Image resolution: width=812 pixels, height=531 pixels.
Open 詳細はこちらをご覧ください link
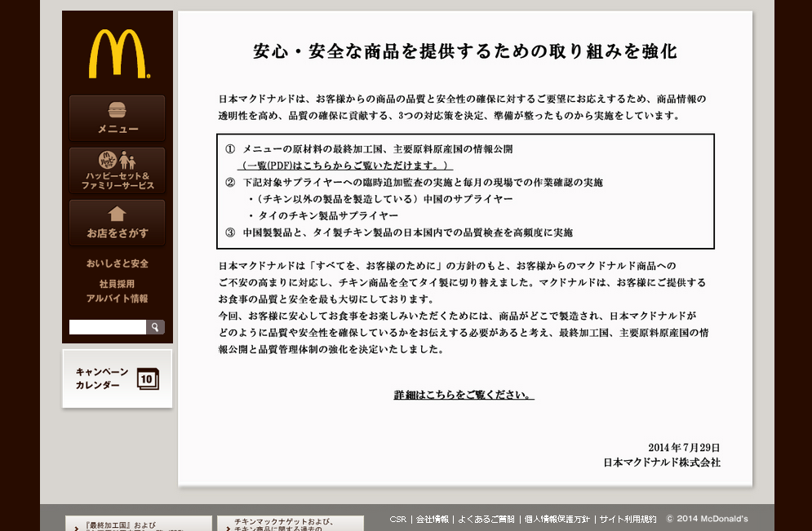point(464,395)
